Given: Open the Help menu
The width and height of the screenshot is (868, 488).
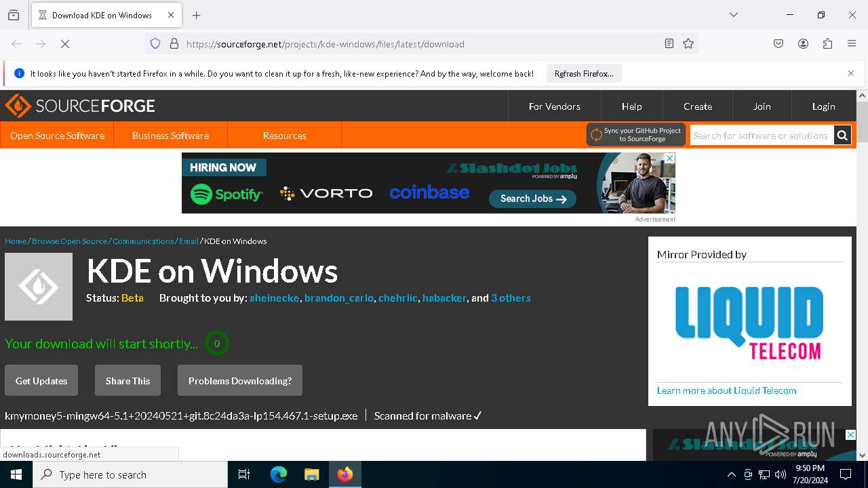Looking at the screenshot, I should (x=632, y=106).
